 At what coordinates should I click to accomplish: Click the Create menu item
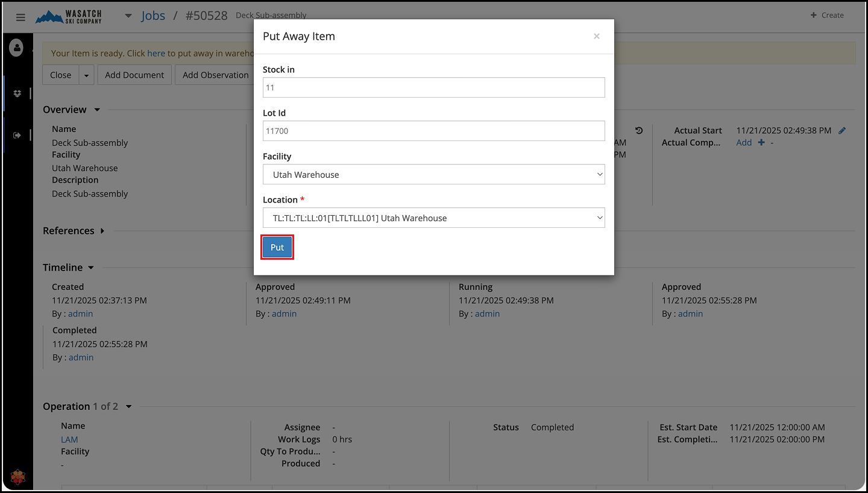(827, 15)
